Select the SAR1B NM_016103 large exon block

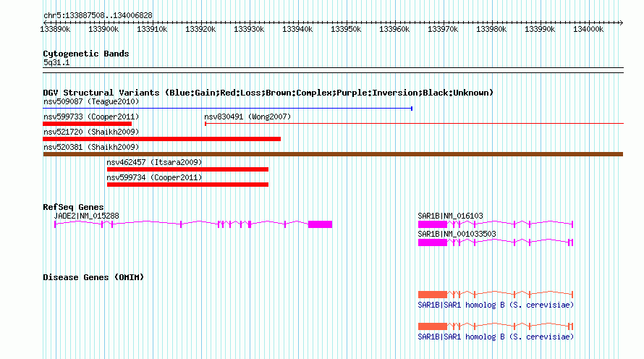(x=433, y=224)
